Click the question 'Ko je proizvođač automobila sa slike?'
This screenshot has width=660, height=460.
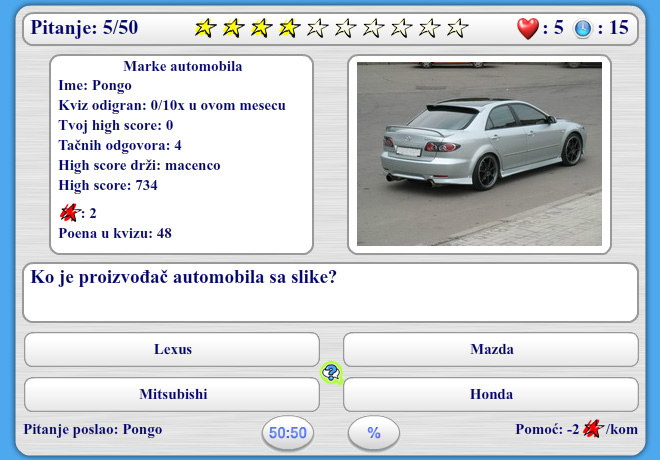point(184,277)
